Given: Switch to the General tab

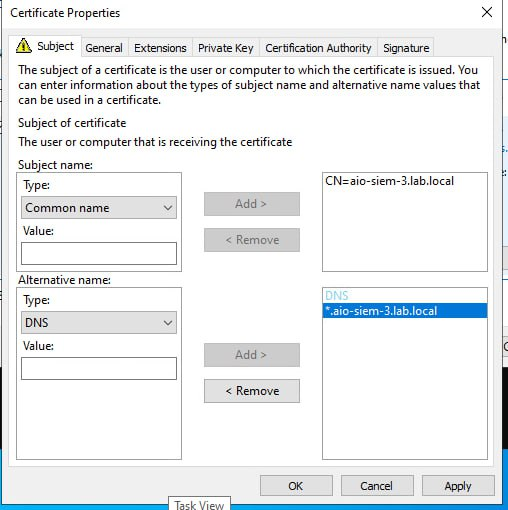Looking at the screenshot, I should 104,48.
